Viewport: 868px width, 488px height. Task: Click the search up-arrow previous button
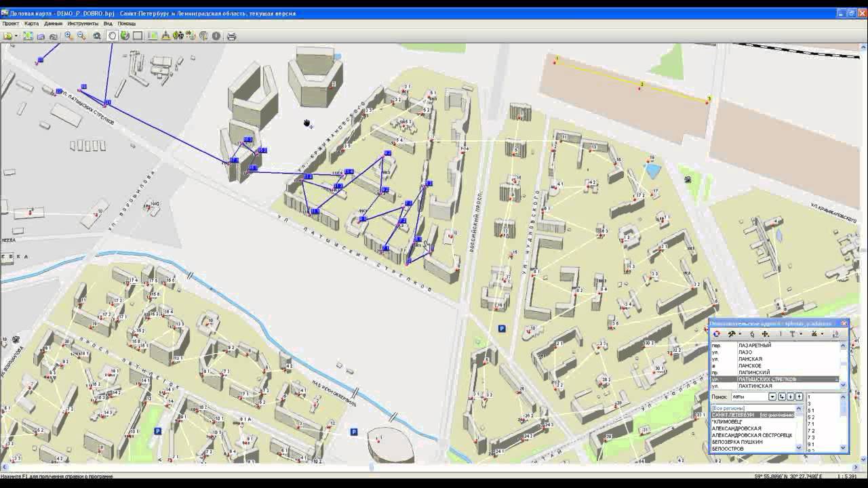click(799, 396)
